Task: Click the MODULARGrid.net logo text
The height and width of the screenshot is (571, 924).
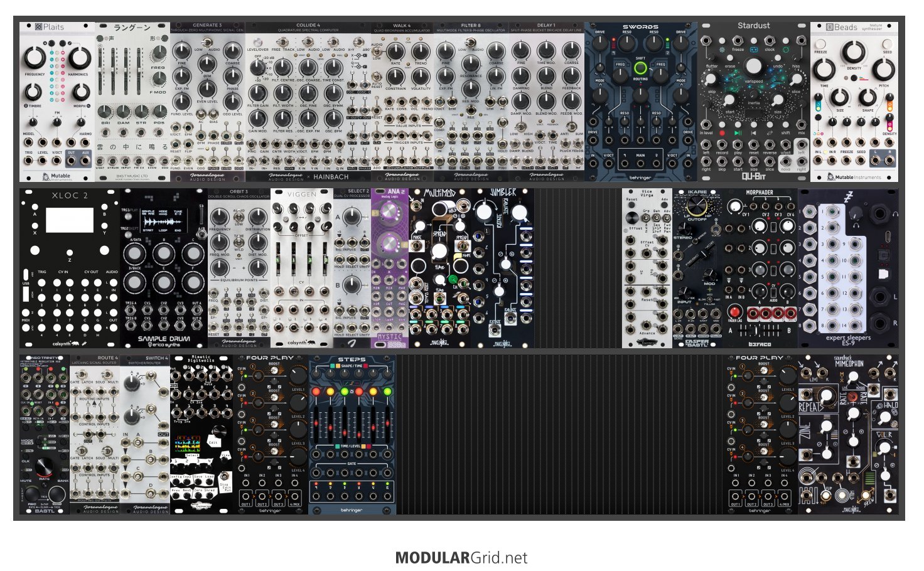Action: pyautogui.click(x=461, y=558)
